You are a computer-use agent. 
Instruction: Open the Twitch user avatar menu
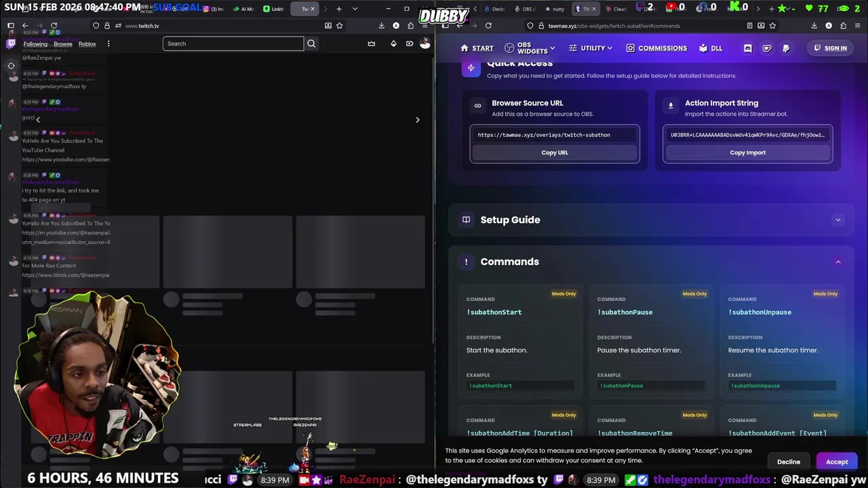425,43
